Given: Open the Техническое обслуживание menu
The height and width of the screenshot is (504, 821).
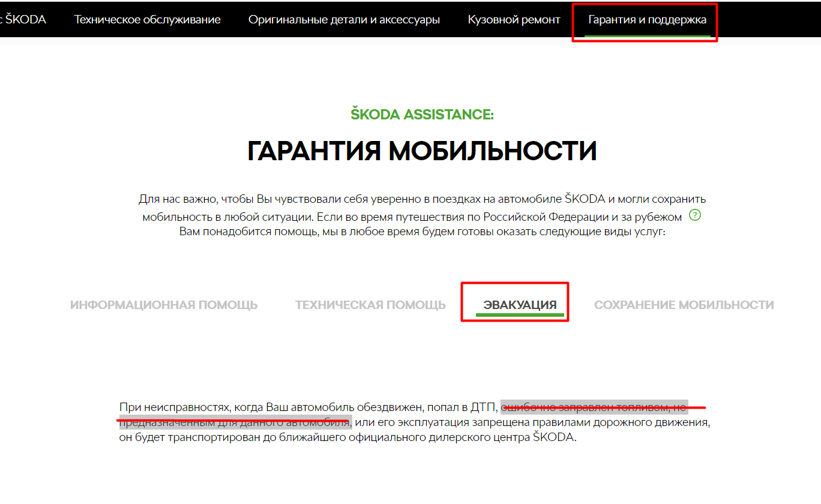Looking at the screenshot, I should (x=148, y=20).
